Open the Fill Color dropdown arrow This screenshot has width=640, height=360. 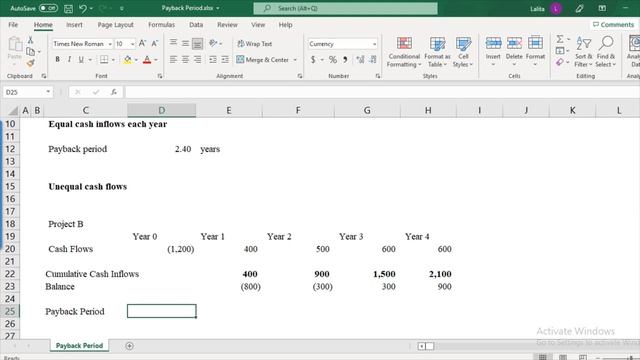click(136, 60)
